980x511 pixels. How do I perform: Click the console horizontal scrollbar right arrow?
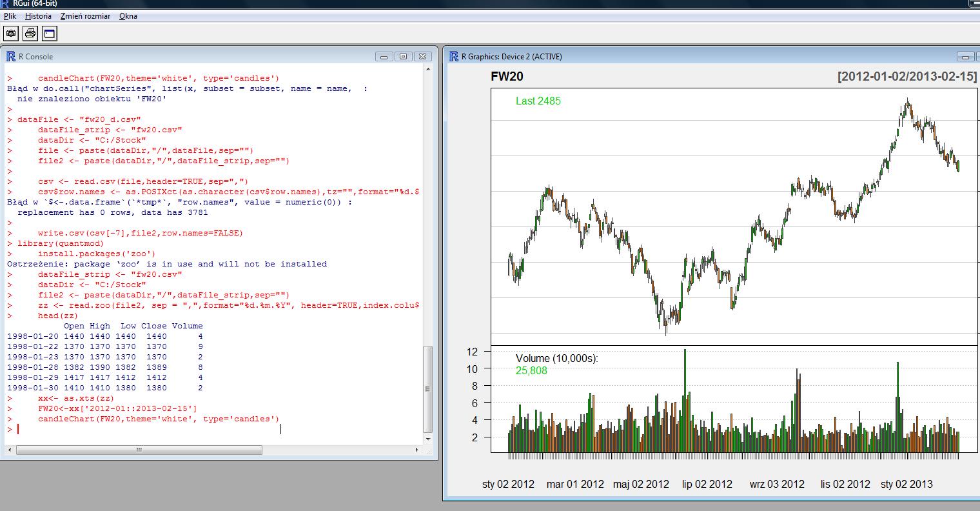point(416,450)
